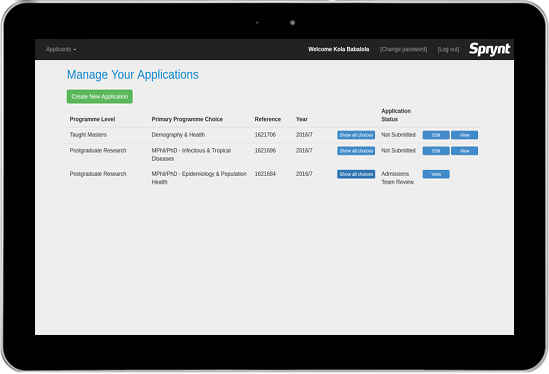
Task: Click the Sprynt logo
Action: [x=489, y=49]
